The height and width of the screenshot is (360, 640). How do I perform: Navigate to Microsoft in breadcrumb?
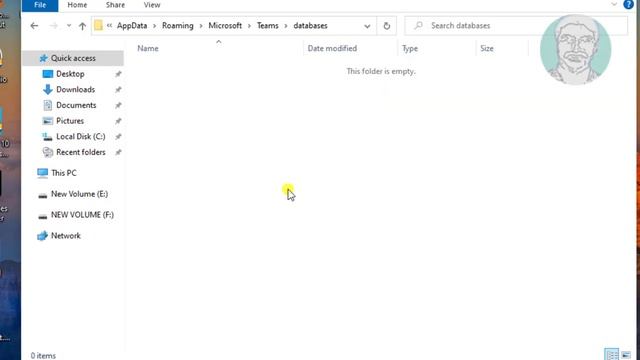pyautogui.click(x=225, y=25)
